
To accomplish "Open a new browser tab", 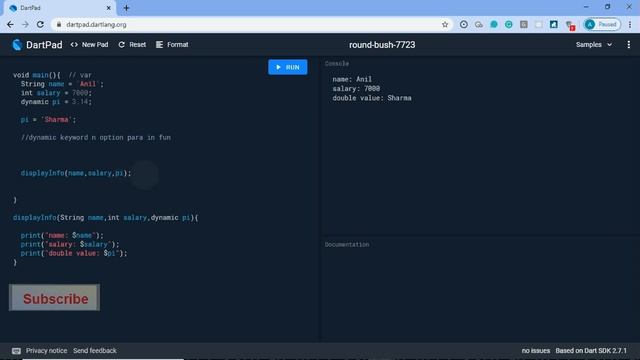I will [126, 8].
